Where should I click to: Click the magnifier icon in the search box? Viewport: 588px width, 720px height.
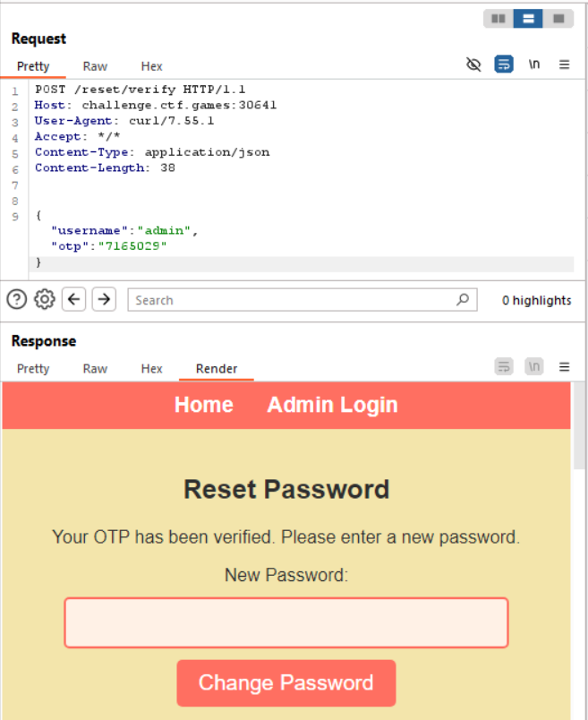click(x=462, y=300)
